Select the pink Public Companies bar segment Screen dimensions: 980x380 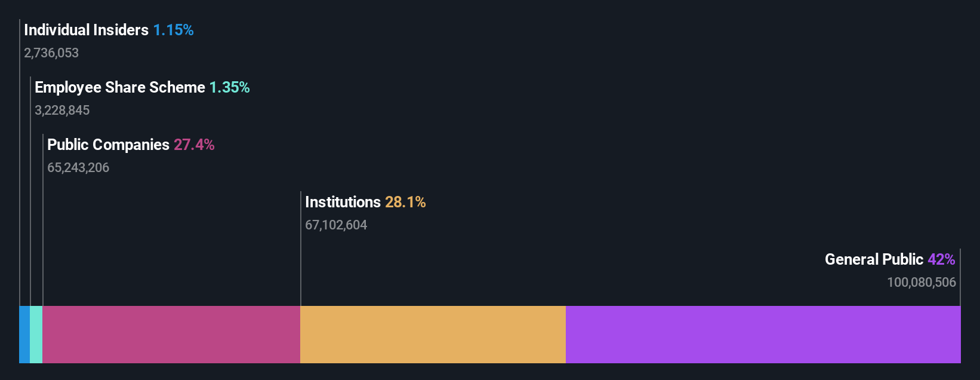point(171,335)
